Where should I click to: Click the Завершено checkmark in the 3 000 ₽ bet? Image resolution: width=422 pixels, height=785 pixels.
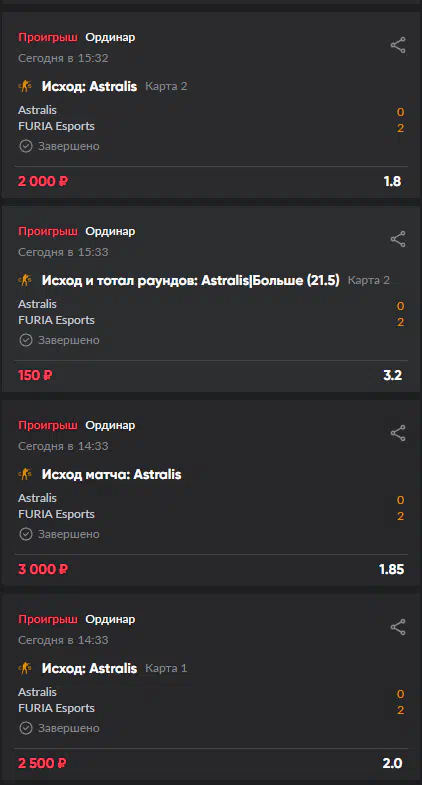[x=26, y=534]
